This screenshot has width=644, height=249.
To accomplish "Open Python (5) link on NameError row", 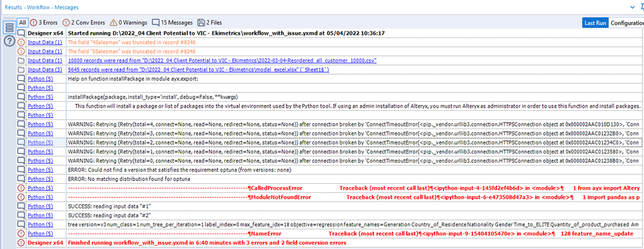I will [40, 234].
